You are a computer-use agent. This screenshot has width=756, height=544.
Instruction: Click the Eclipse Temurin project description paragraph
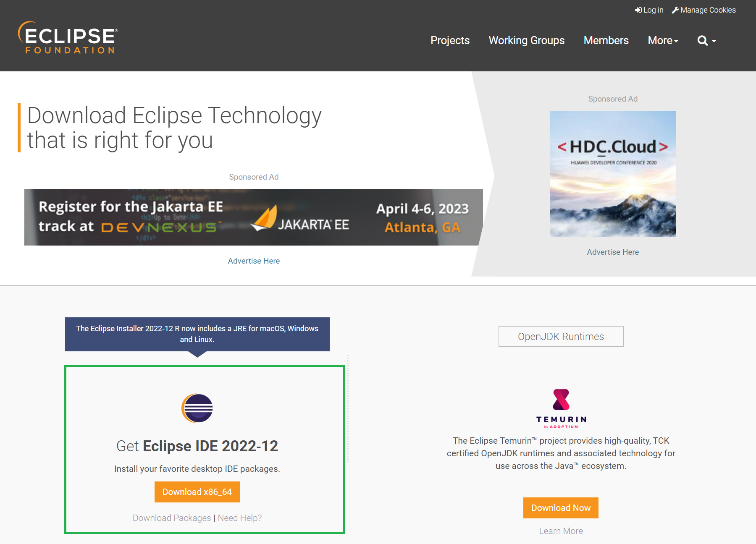point(561,453)
